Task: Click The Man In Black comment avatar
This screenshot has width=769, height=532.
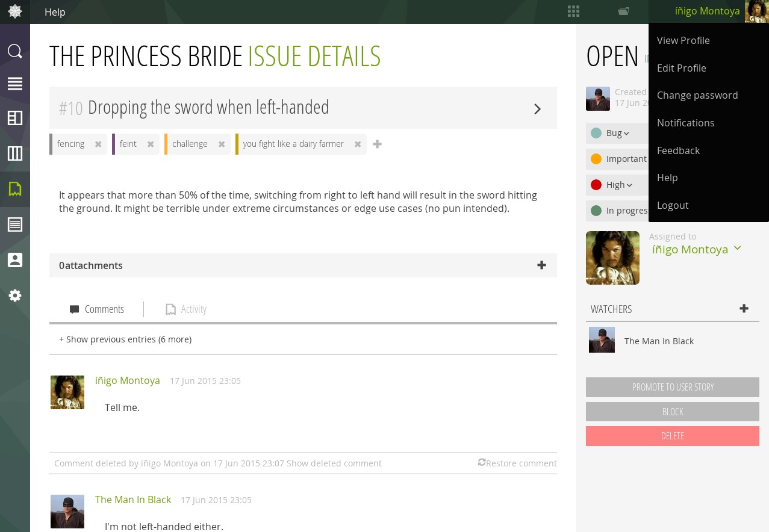Action: coord(67,512)
